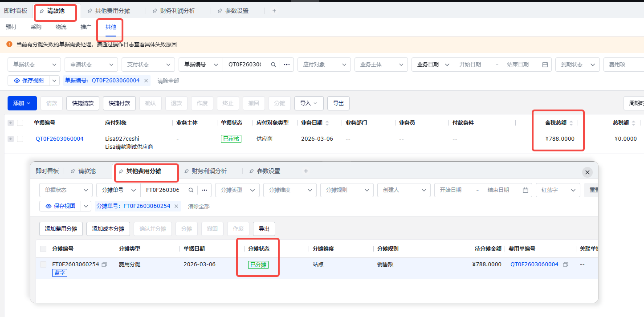Viewport: 644px width, 317px height.
Task: Sort by 业务日期 column arrows
Action: 327,123
